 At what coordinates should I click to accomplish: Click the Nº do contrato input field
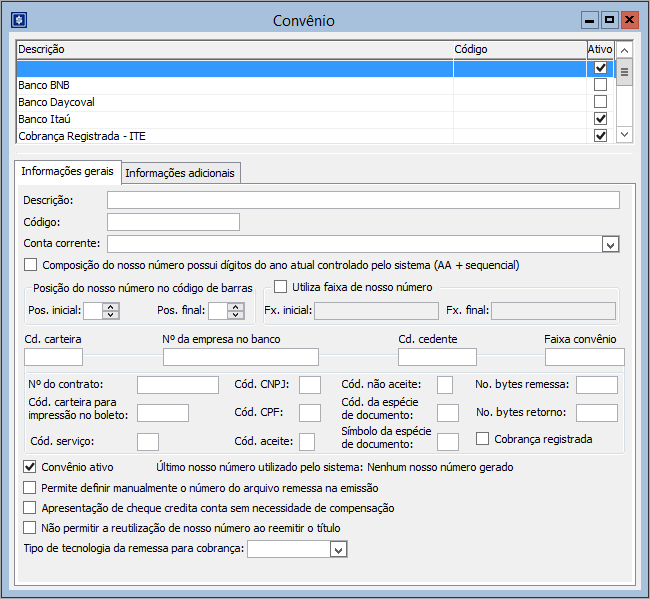(177, 385)
